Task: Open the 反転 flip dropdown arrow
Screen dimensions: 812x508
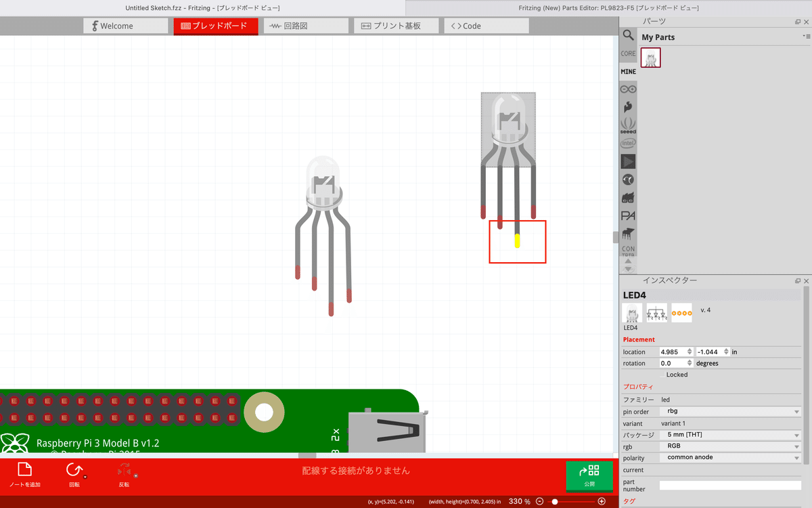Action: (x=136, y=476)
